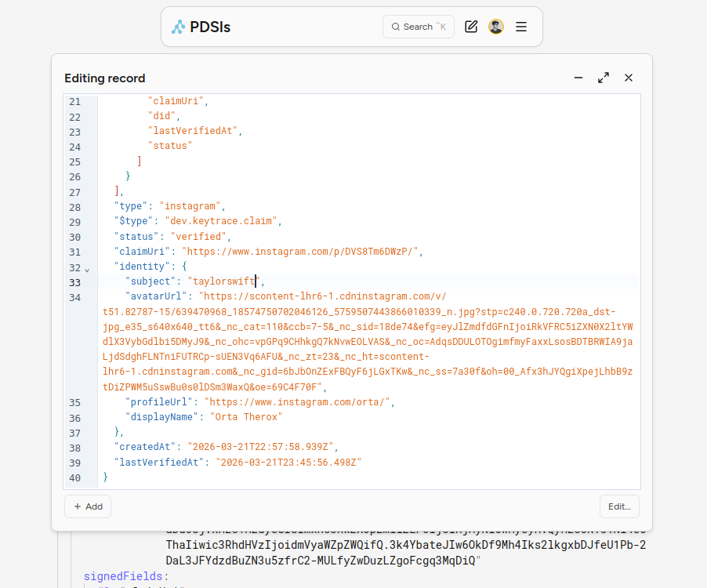Open the hamburger menu icon
707x588 pixels.
[520, 26]
